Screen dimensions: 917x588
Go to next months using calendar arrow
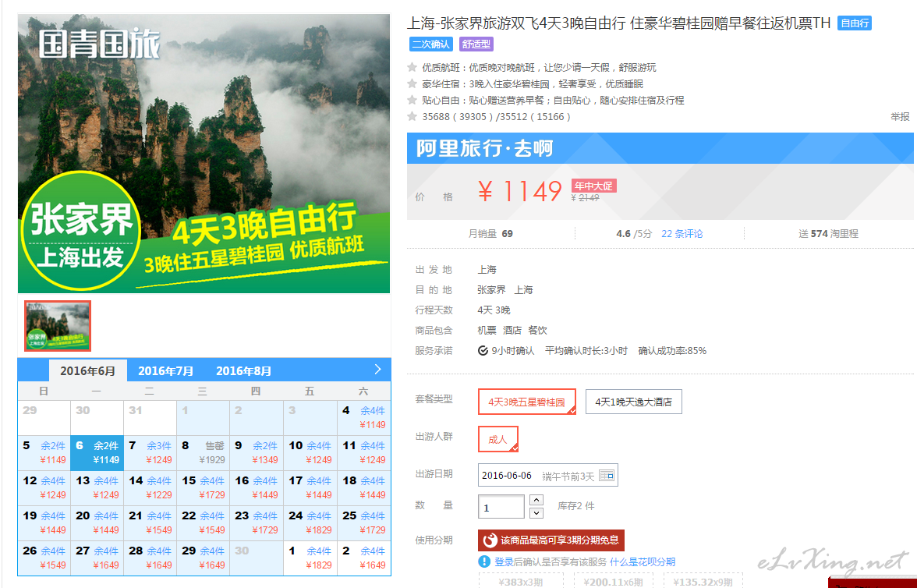coord(377,369)
